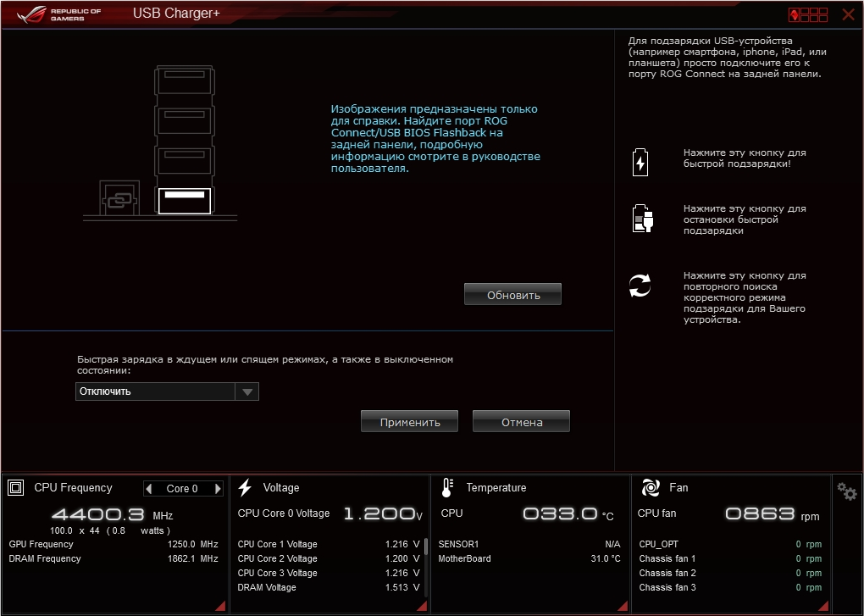Viewport: 864px width, 616px height.
Task: Open the app grid menu icon at top right
Action: click(x=808, y=14)
